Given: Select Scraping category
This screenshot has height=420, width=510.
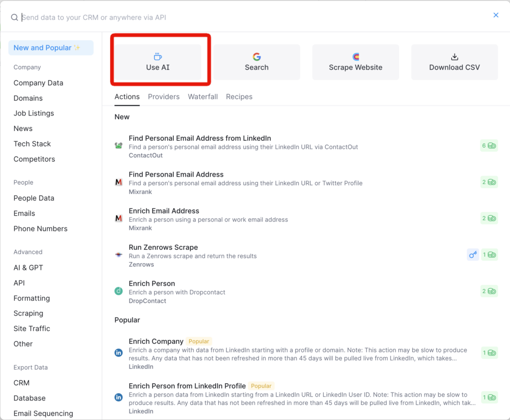Looking at the screenshot, I should (28, 314).
